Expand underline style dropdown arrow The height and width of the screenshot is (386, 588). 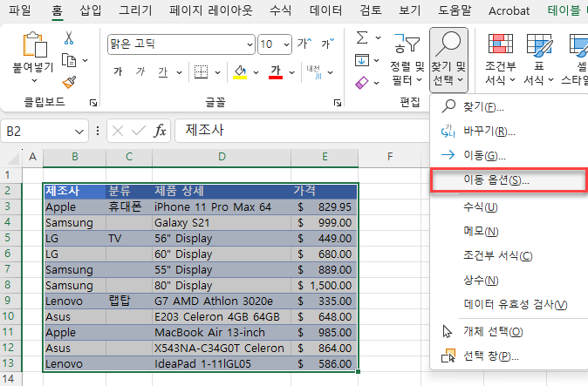[x=179, y=72]
